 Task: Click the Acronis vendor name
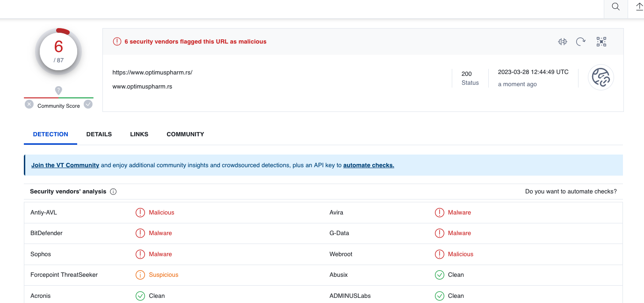(x=40, y=296)
